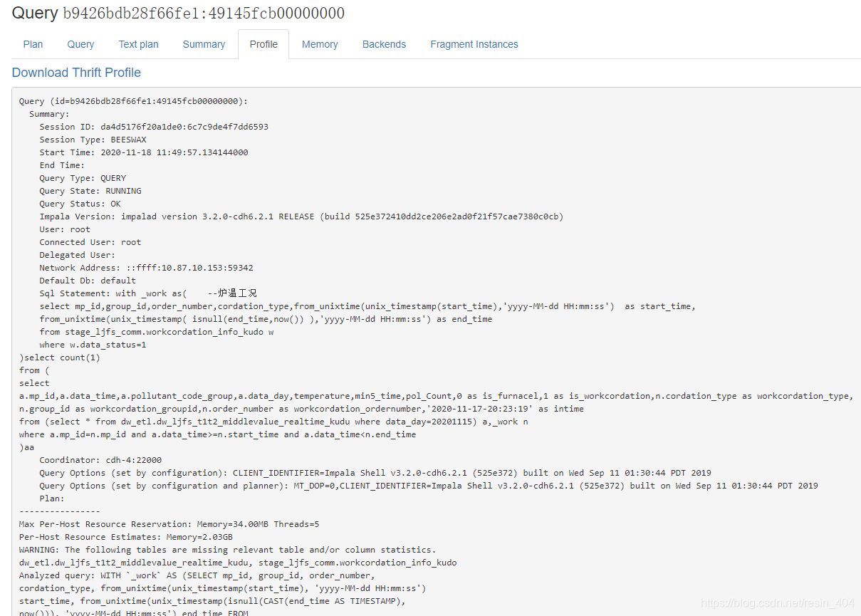Click the 'Per-Host Resource Estimates: Memory=2.03GB' line
Screen dimensions: 861x616
pos(126,537)
